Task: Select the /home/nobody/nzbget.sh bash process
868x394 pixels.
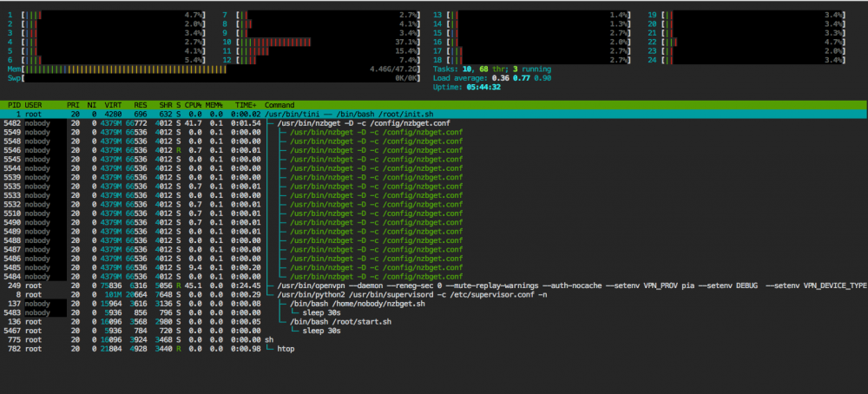Action: (x=434, y=304)
